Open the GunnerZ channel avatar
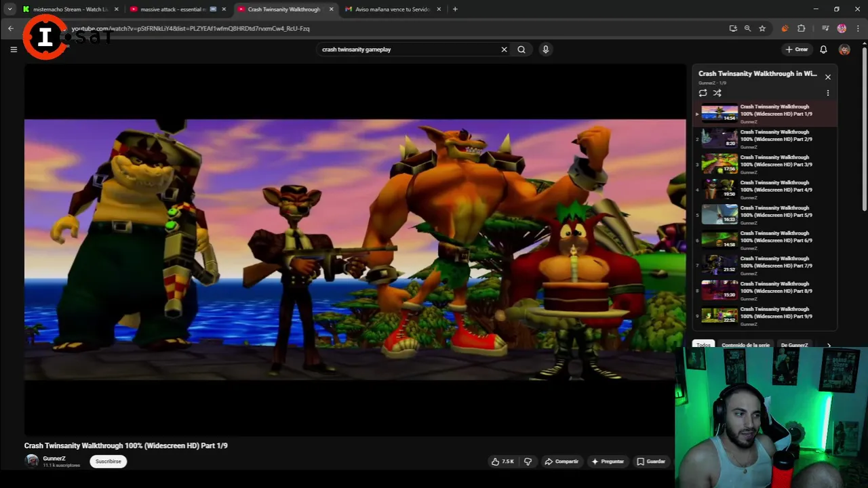The height and width of the screenshot is (488, 868). (31, 461)
